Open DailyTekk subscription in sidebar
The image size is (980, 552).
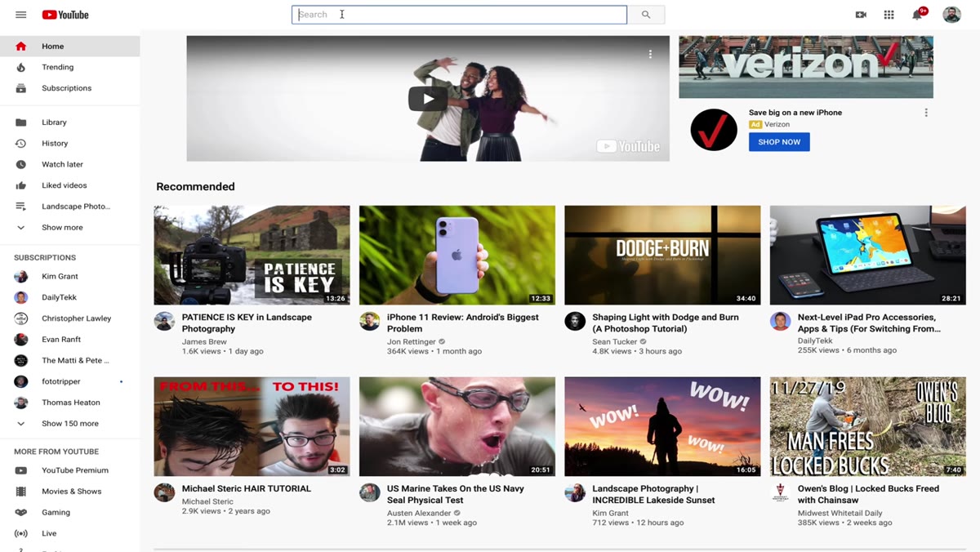pos(70,297)
